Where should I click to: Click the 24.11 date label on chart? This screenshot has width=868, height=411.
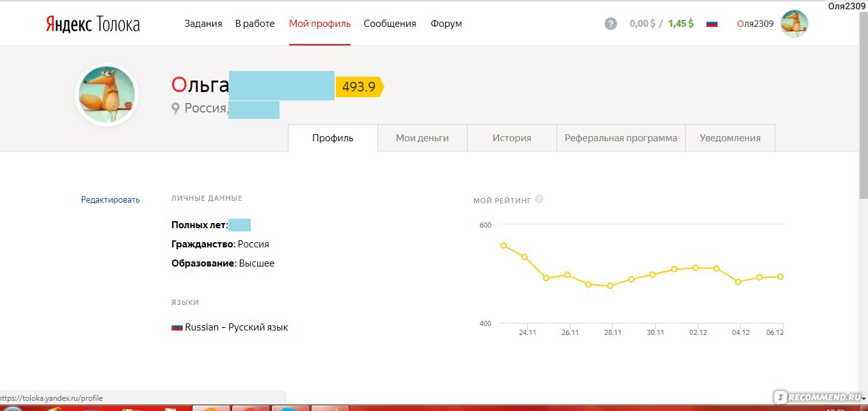528,332
